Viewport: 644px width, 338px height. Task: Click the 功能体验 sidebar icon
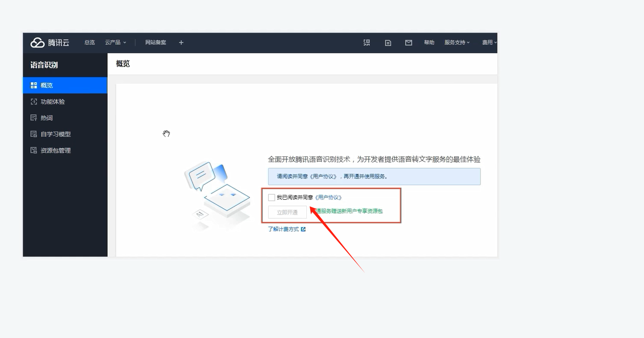click(34, 102)
